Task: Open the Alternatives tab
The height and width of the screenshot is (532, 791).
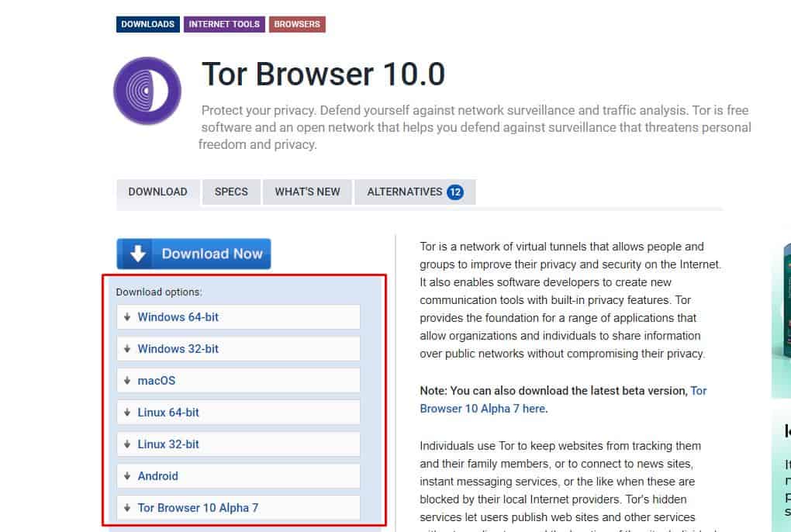Action: pos(405,192)
